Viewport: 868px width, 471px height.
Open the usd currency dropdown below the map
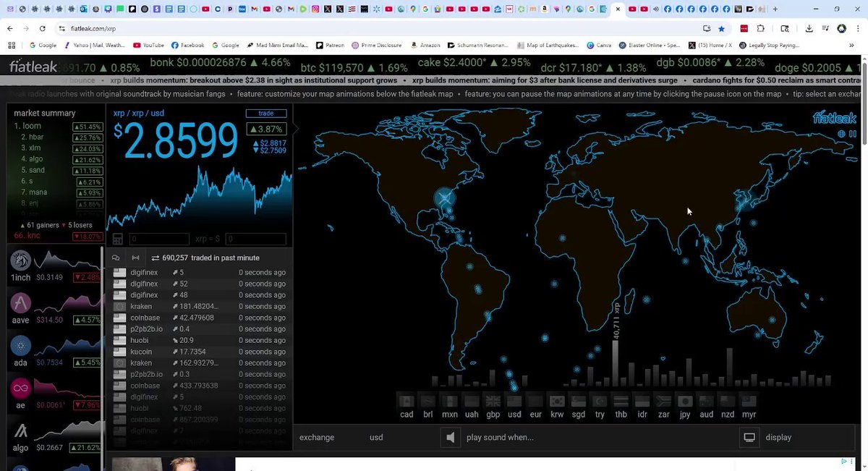376,437
